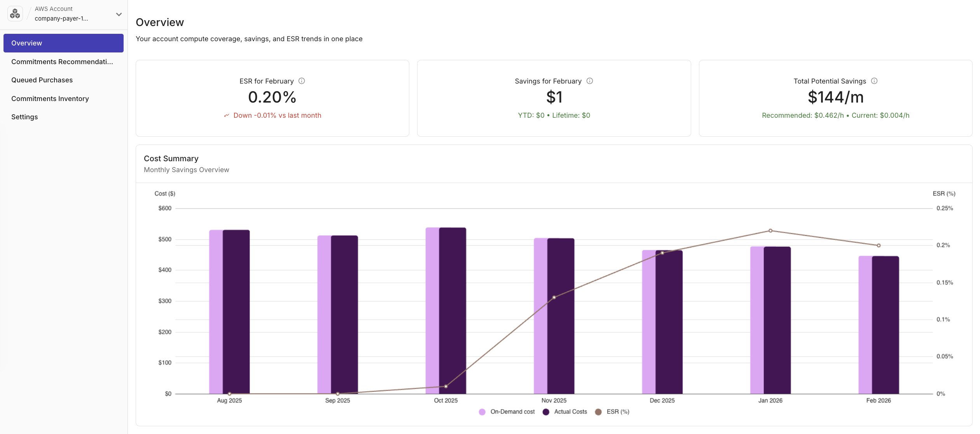Viewport: 980px width, 434px height.
Task: Toggle the Actual Costs series visibility
Action: (570, 411)
